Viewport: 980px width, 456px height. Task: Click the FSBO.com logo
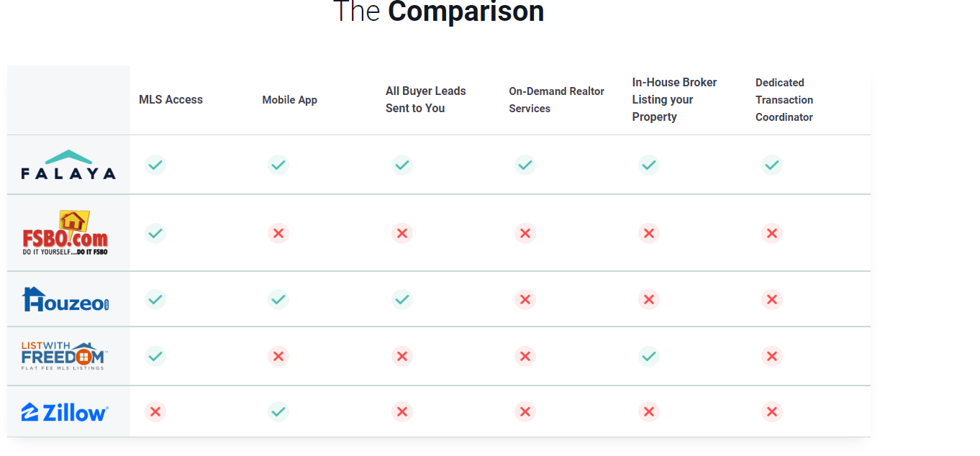point(65,233)
